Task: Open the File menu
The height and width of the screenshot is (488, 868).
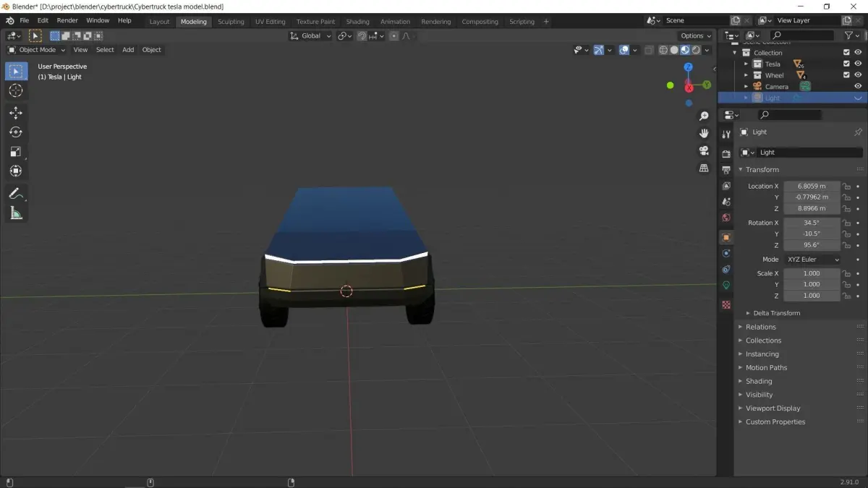Action: [24, 20]
